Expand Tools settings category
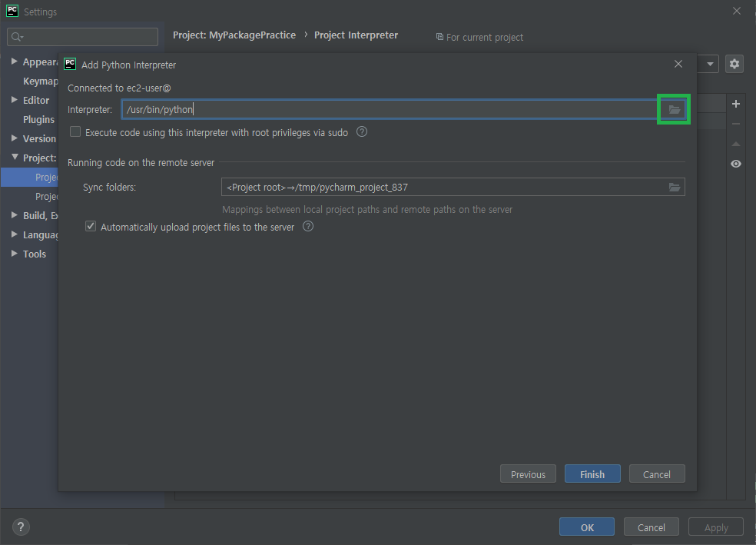Image resolution: width=756 pixels, height=545 pixels. coord(15,253)
